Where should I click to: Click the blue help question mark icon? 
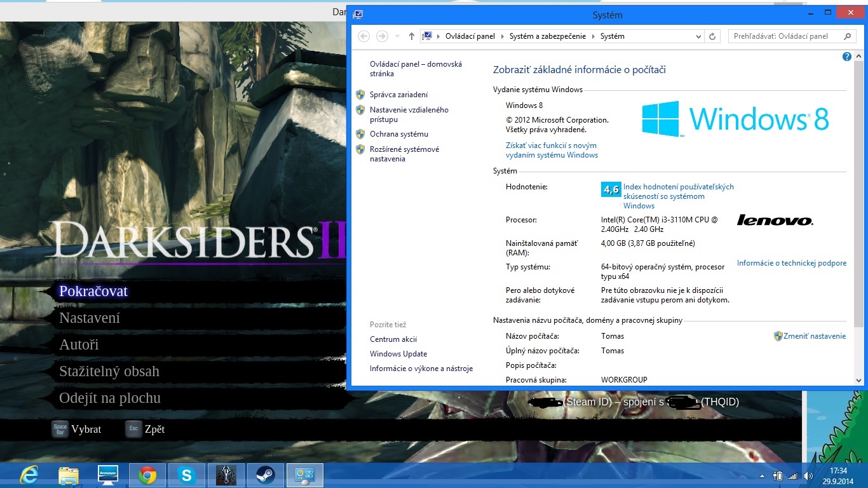[846, 57]
